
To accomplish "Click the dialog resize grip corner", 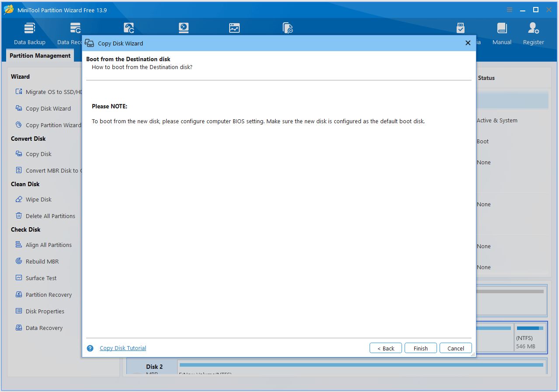I will (473, 354).
